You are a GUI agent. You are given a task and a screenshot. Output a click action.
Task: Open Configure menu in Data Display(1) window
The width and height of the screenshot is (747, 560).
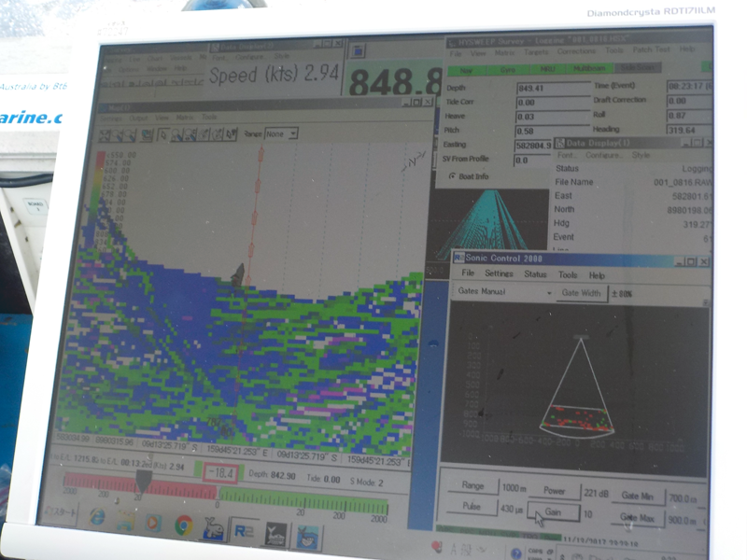(x=601, y=155)
